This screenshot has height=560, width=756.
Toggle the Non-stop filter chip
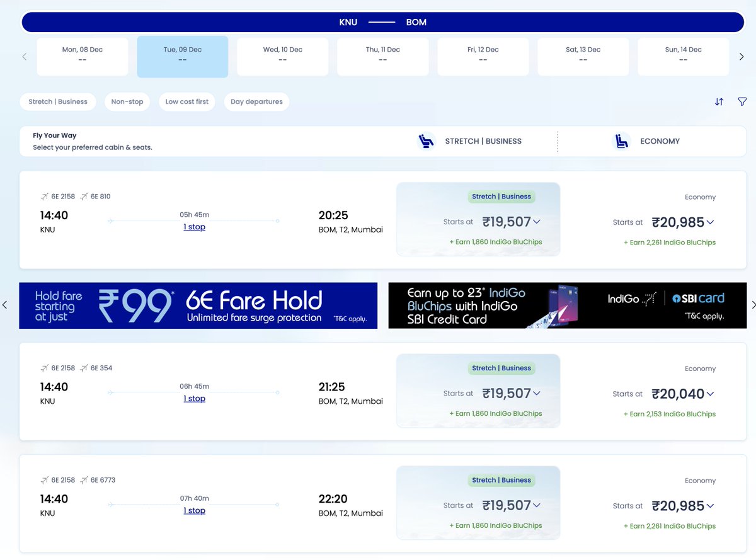point(127,101)
